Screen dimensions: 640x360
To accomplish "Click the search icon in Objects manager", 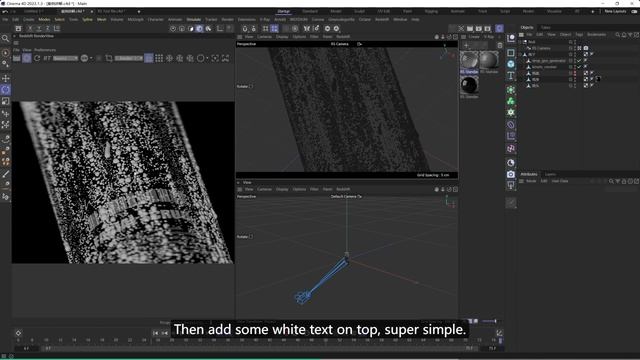I will tap(618, 35).
